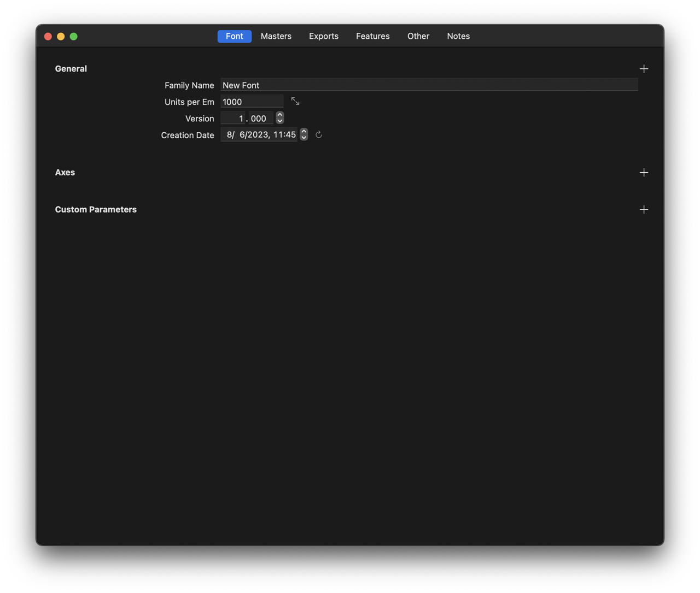Decrease Version using the stepper down arrow
Screen dimensions: 700x593
(280, 121)
